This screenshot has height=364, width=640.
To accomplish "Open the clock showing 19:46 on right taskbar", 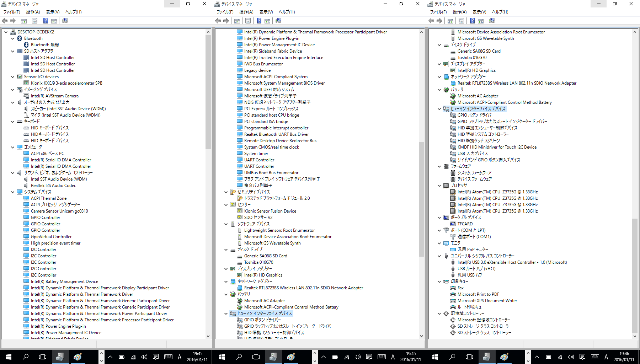I will click(x=624, y=357).
